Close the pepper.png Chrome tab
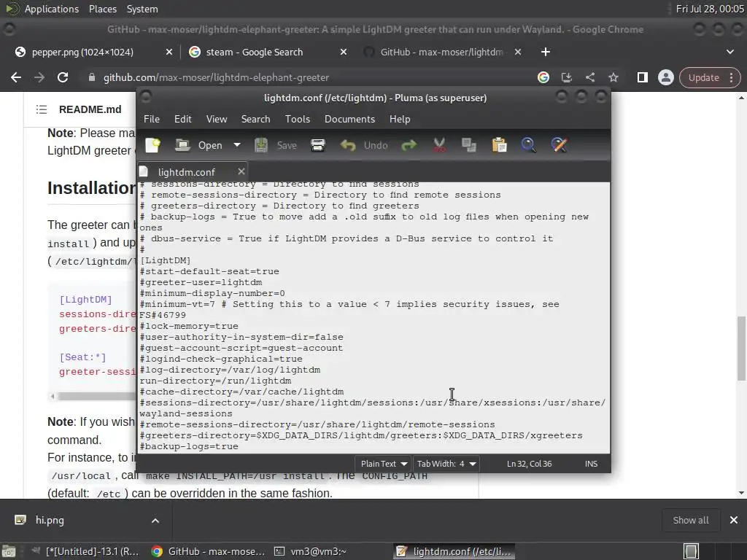The image size is (747, 560). tap(169, 52)
